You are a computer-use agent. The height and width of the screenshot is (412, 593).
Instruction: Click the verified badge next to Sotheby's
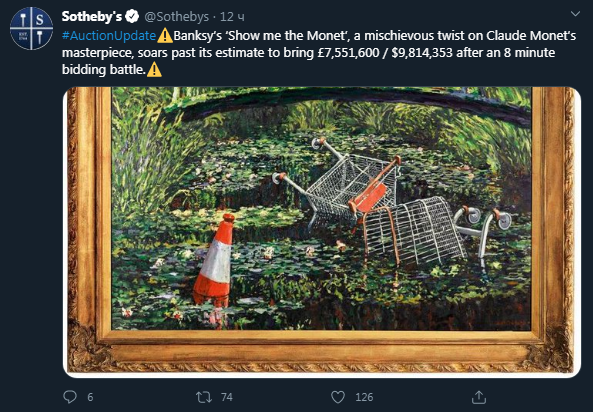[132, 17]
